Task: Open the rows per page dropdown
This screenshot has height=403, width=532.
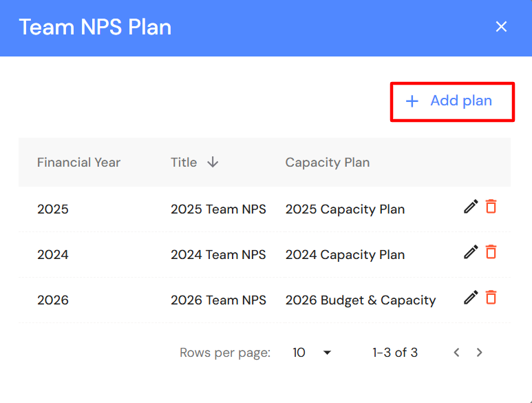Action: [x=312, y=353]
